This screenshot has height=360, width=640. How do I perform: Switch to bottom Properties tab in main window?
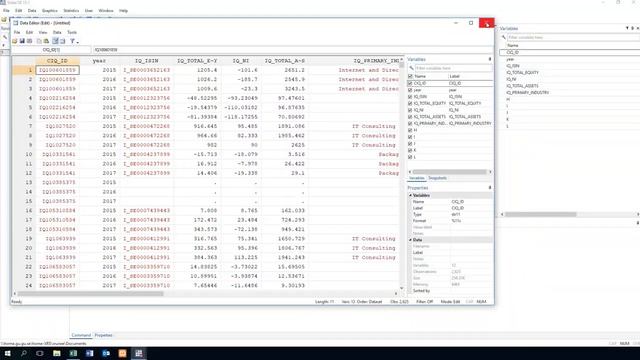coord(103,335)
